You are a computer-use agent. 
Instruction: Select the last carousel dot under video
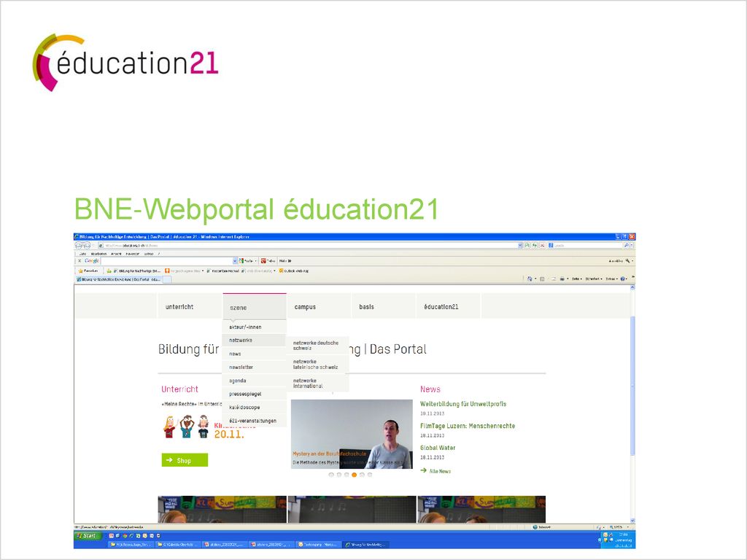pos(370,475)
